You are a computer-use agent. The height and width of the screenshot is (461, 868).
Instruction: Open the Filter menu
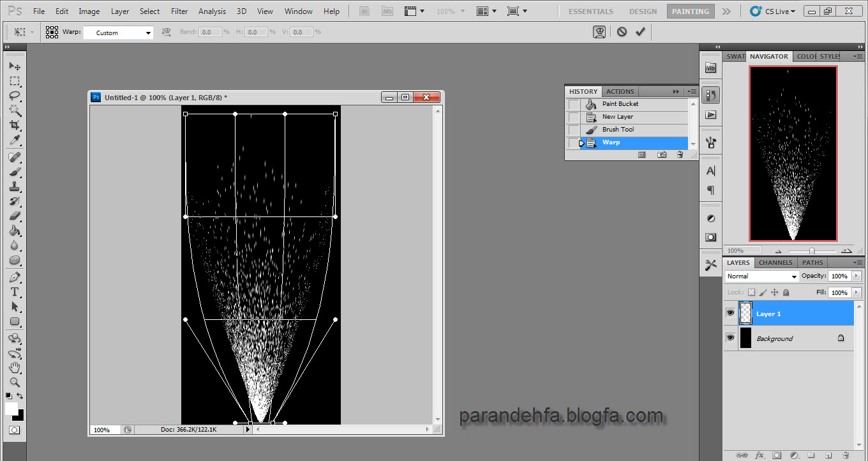pyautogui.click(x=179, y=11)
